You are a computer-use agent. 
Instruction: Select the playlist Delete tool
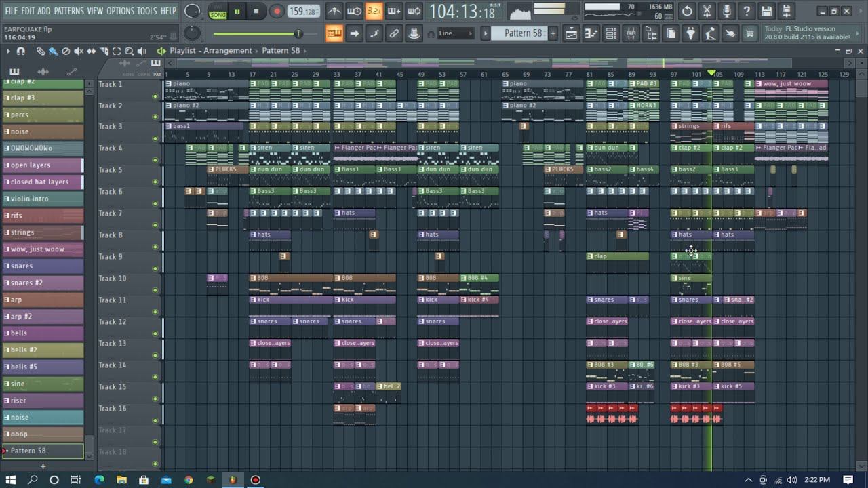[x=66, y=51]
